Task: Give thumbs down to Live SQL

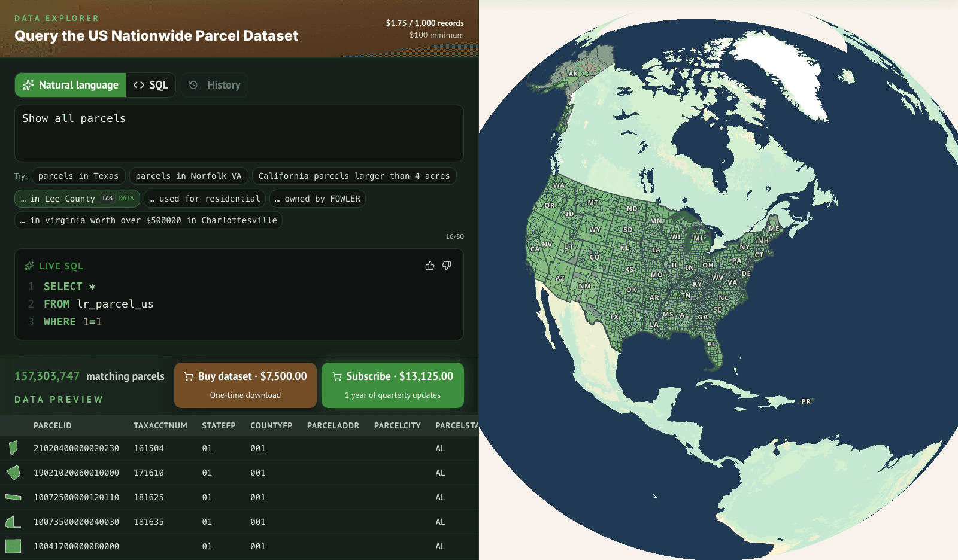Action: pyautogui.click(x=447, y=266)
